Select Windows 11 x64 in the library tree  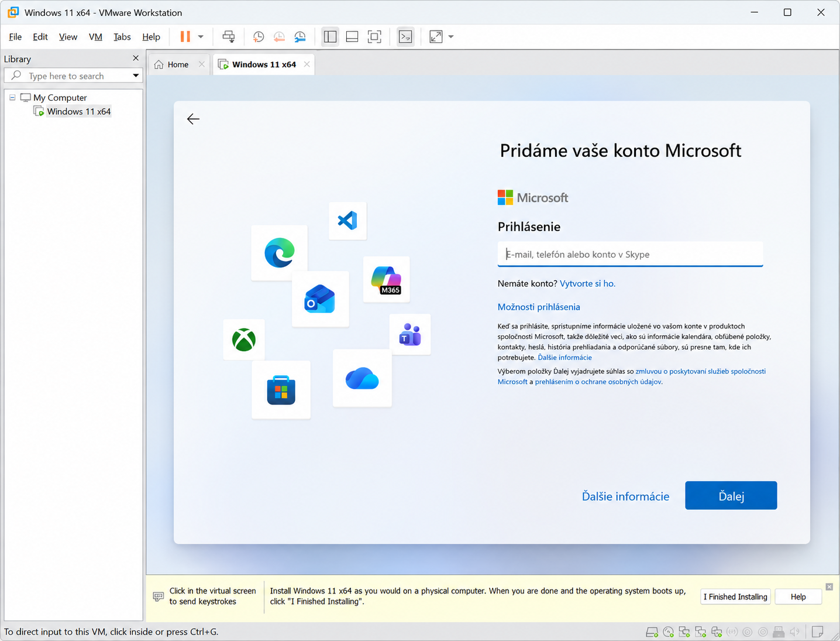coord(78,112)
